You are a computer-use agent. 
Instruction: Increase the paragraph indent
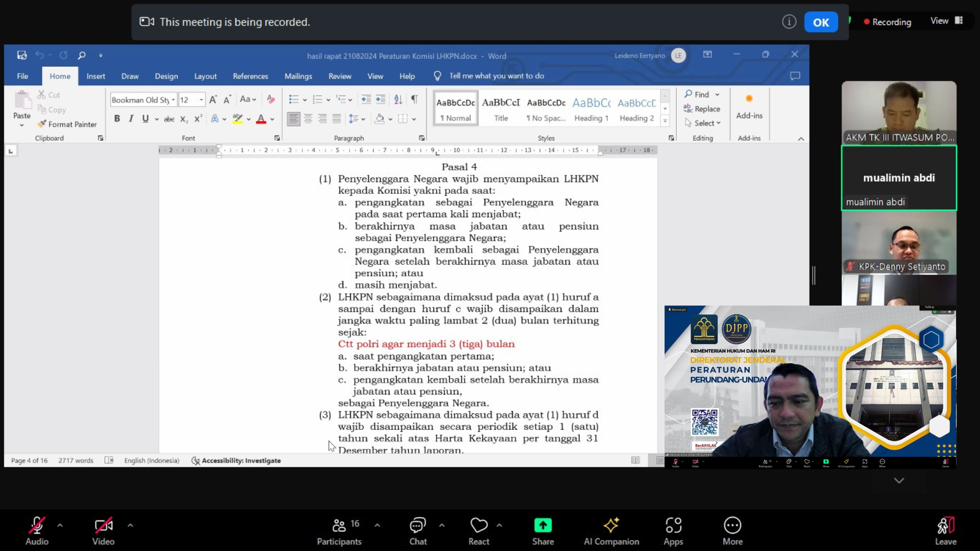[x=381, y=99]
